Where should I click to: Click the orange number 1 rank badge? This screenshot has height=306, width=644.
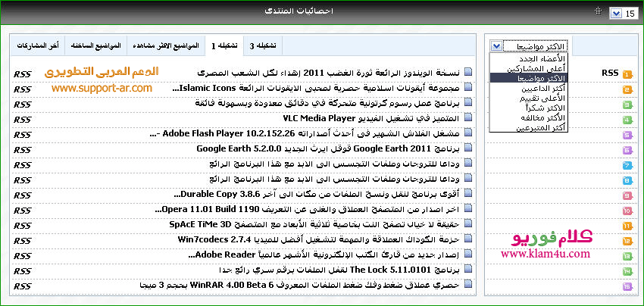point(627,74)
